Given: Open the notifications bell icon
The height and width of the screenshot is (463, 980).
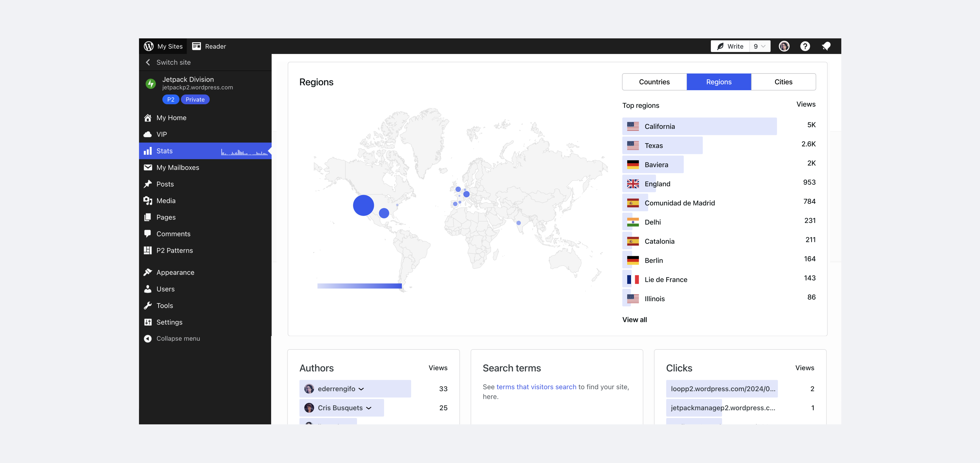Looking at the screenshot, I should (826, 46).
